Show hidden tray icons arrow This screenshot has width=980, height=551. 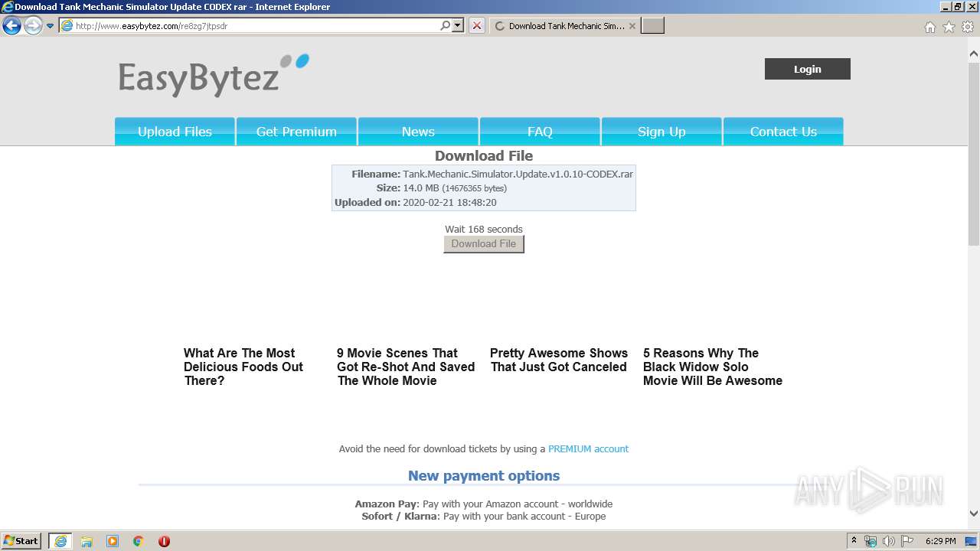(854, 540)
